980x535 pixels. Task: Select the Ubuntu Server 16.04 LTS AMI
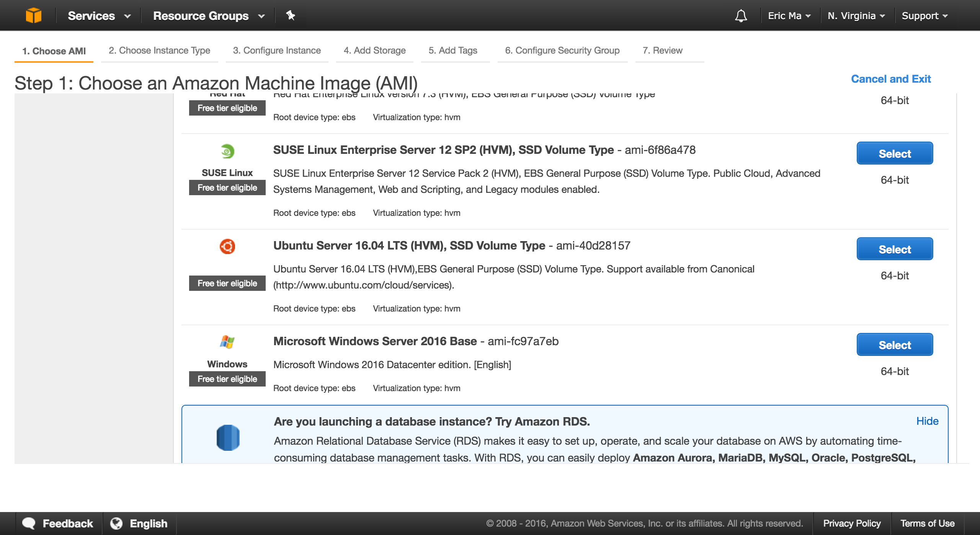coord(895,249)
